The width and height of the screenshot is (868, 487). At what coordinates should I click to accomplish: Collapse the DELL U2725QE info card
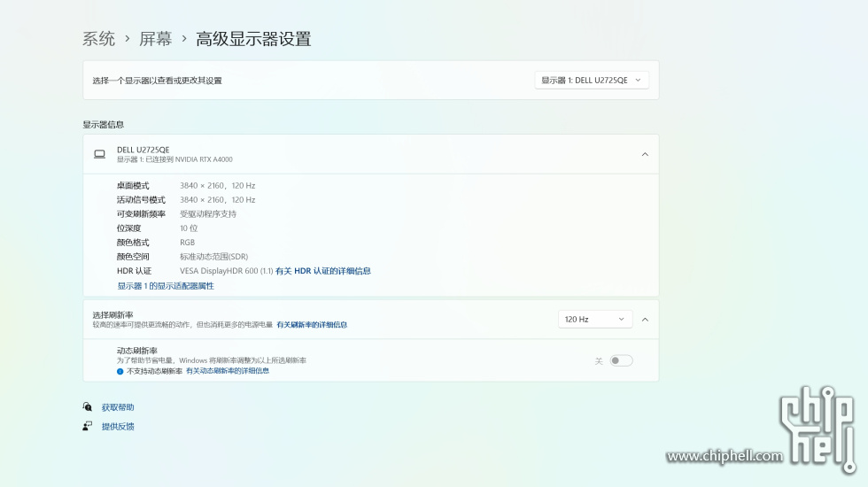(x=645, y=154)
